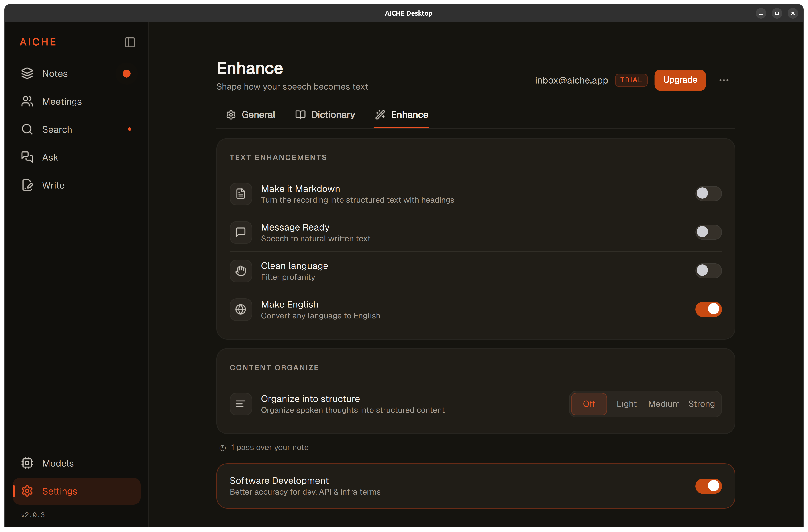Click the Make it Markdown document icon
Image resolution: width=808 pixels, height=532 pixels.
point(241,194)
